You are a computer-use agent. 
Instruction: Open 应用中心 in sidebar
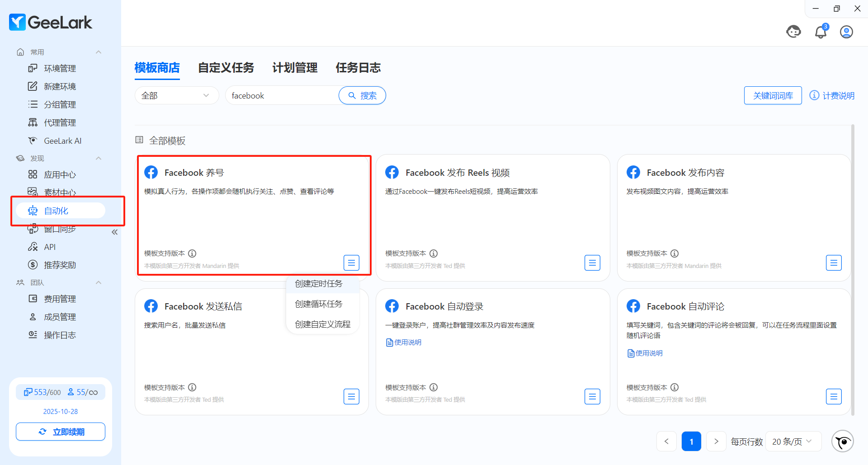[60, 174]
